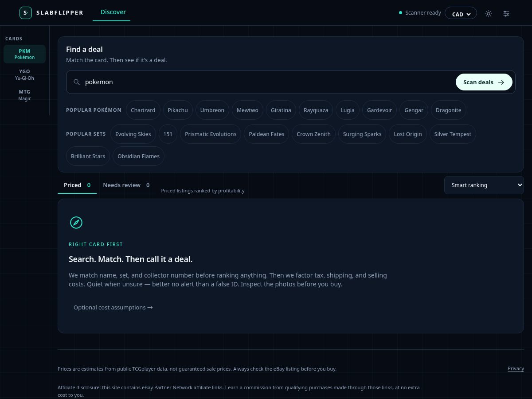Open the Privacy link in footer

[x=516, y=368]
